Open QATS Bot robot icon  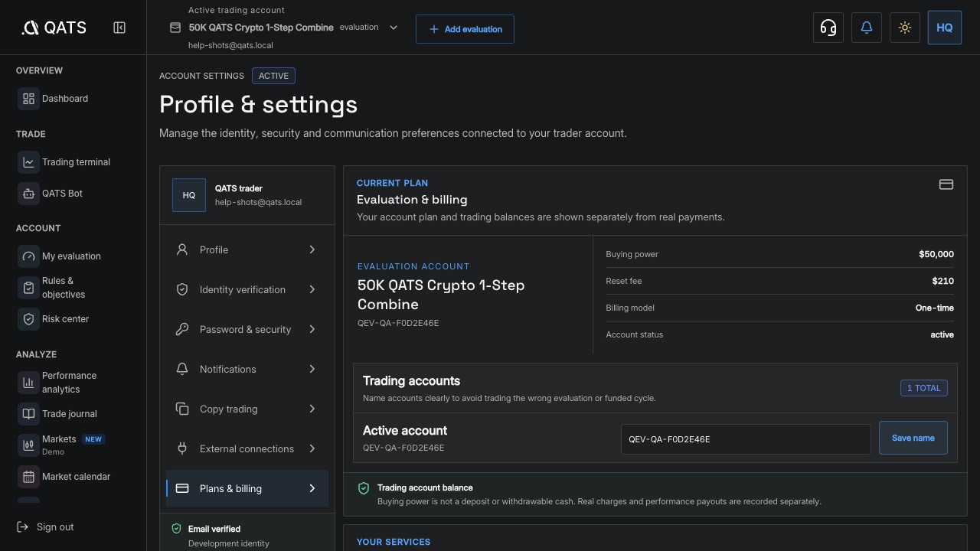pos(28,194)
